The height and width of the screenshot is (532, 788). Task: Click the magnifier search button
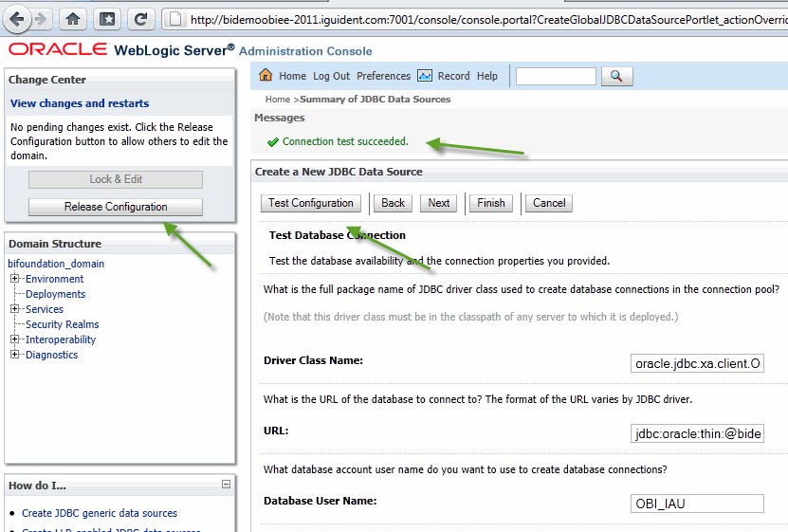coord(616,76)
